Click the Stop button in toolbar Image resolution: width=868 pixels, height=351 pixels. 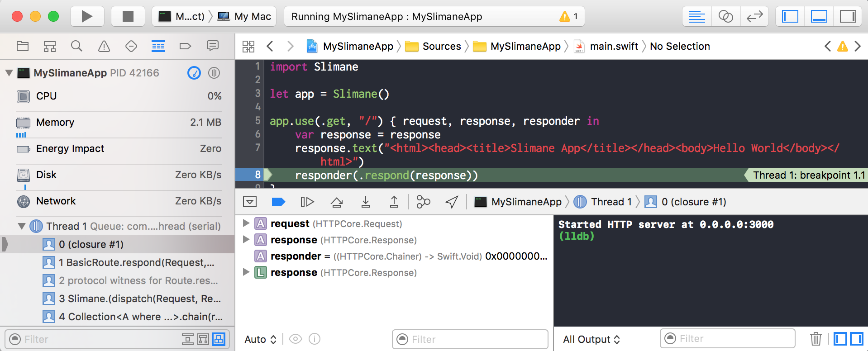128,17
